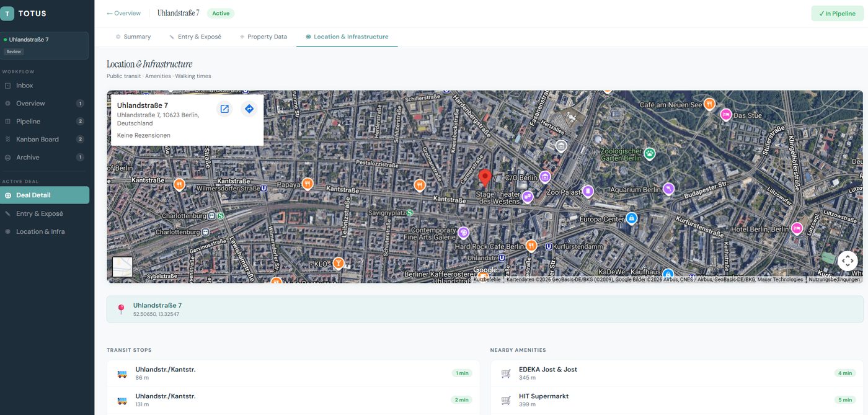The width and height of the screenshot is (868, 415).
Task: Select Europa Center shopping marker on map
Action: pyautogui.click(x=631, y=218)
